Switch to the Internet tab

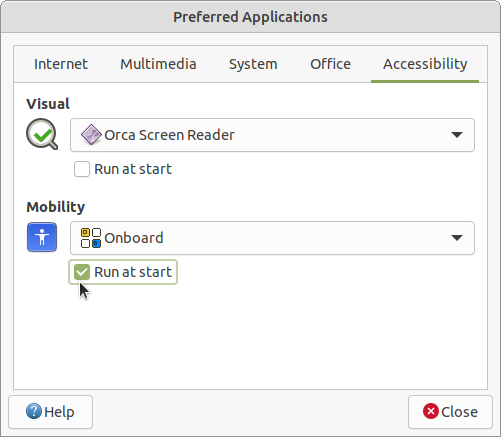point(61,64)
